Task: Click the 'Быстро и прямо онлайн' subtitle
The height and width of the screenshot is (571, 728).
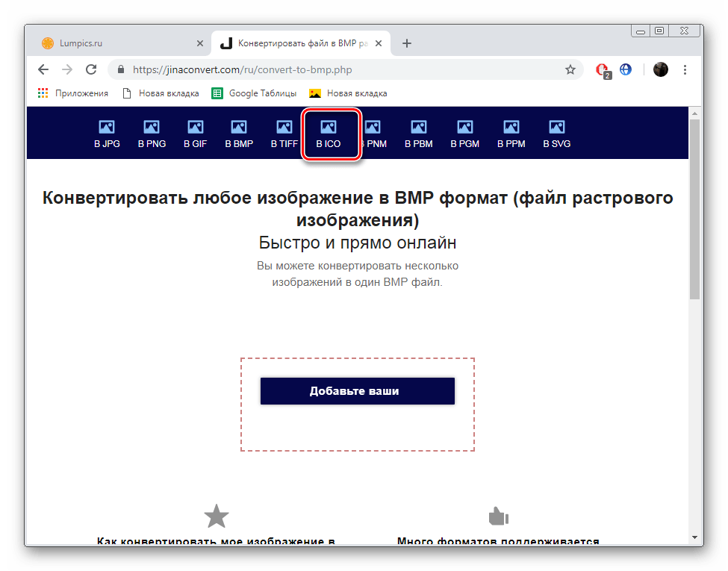Action: pos(358,243)
